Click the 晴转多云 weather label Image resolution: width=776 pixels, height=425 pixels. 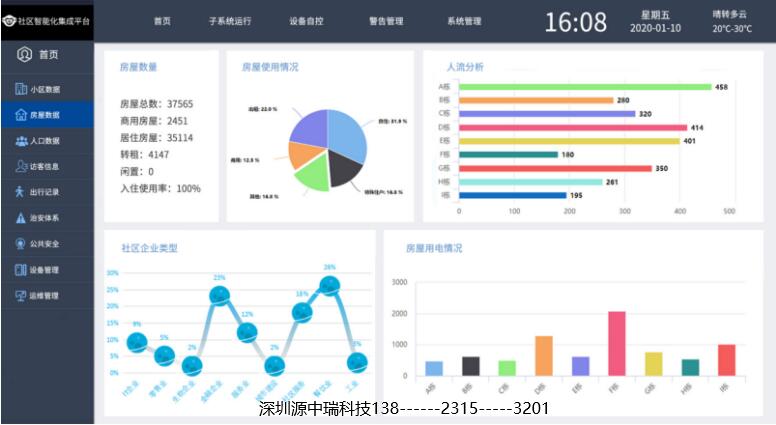[x=729, y=14]
